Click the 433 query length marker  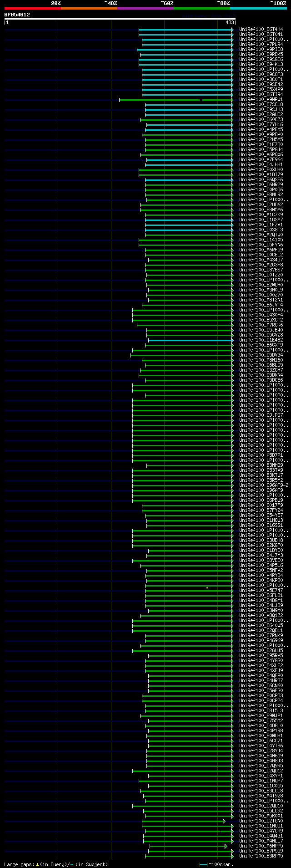tap(229, 22)
